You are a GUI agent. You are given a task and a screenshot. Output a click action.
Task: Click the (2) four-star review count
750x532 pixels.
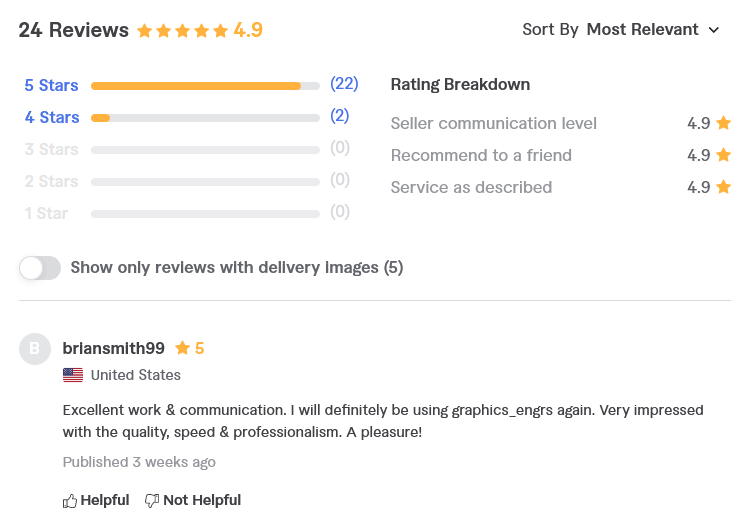click(x=340, y=116)
